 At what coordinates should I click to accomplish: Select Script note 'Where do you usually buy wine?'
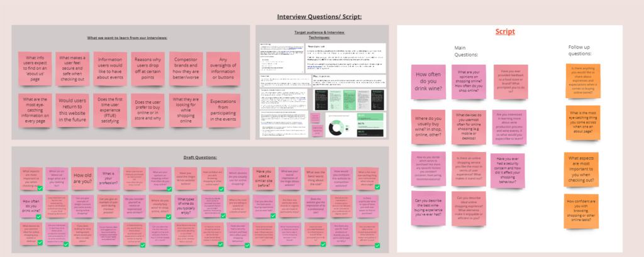tap(428, 127)
